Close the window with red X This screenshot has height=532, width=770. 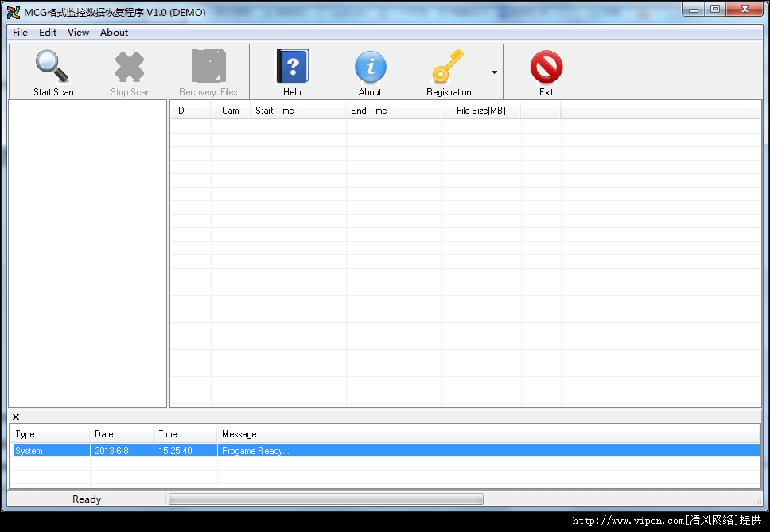tap(745, 10)
